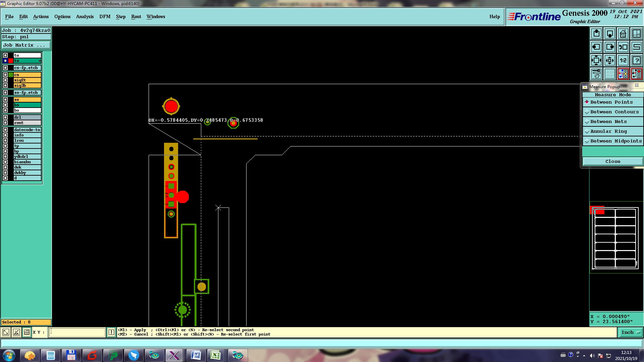
Task: Click the exclamation mark icon by message bar
Action: [x=111, y=332]
